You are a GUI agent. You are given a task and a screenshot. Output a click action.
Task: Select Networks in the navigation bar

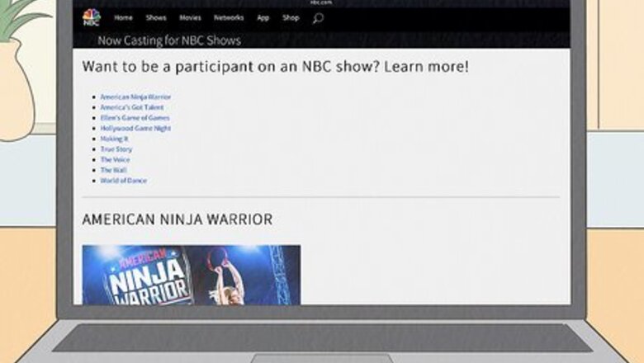229,17
